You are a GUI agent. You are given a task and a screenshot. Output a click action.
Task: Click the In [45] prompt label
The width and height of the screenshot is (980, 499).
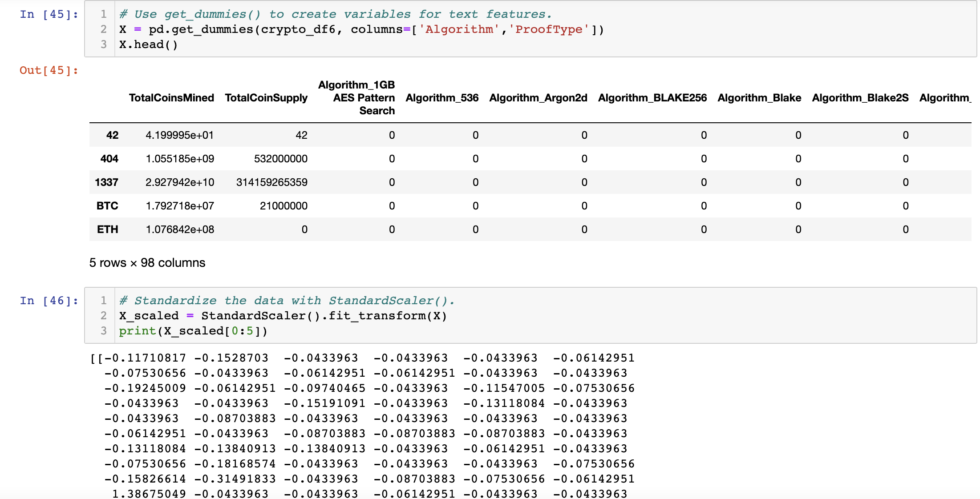tap(49, 14)
